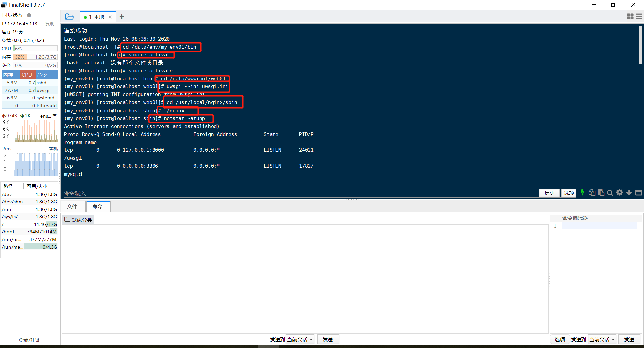Select the sshd process row
This screenshot has width=644, height=348.
coord(30,83)
